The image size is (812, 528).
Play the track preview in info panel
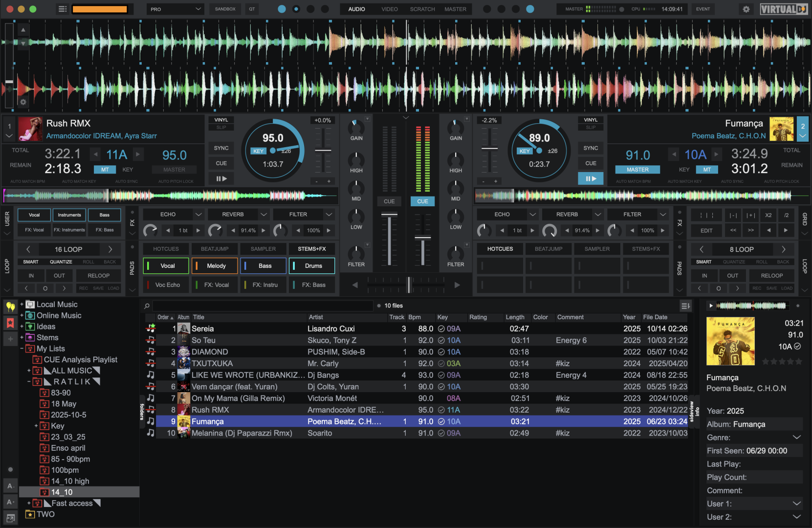click(x=711, y=306)
